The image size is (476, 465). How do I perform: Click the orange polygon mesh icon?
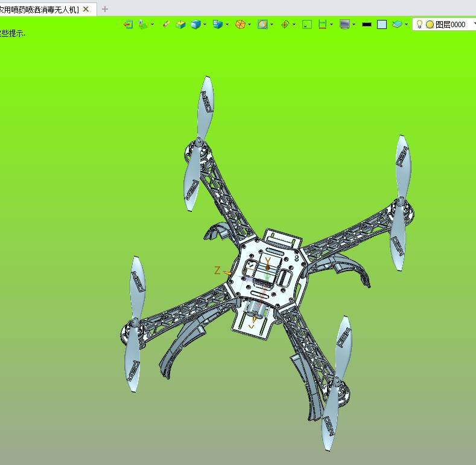240,24
